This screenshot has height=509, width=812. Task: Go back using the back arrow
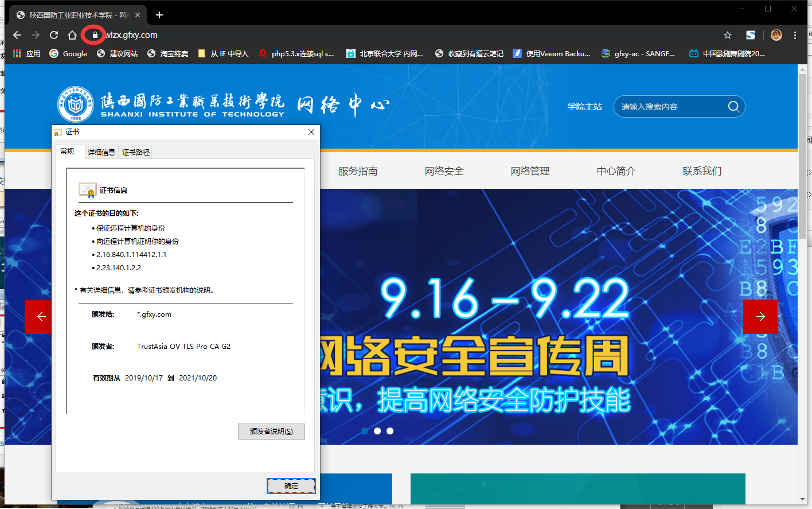tap(17, 35)
